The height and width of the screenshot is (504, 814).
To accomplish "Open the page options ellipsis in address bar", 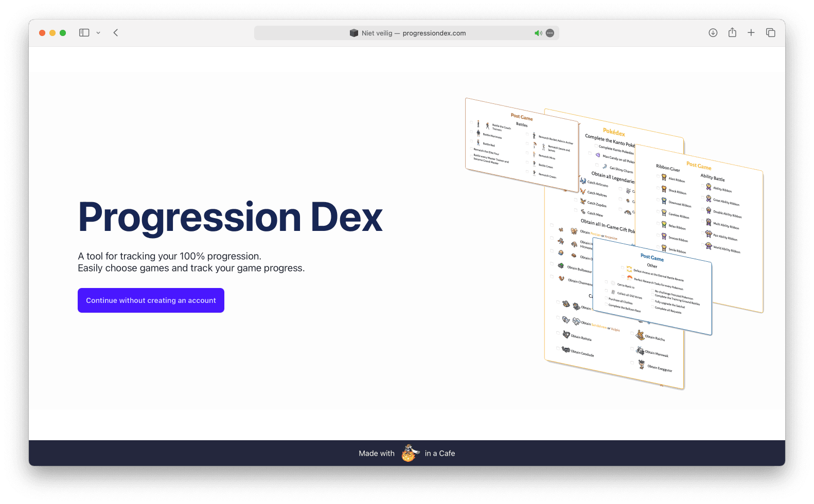I will click(x=550, y=33).
